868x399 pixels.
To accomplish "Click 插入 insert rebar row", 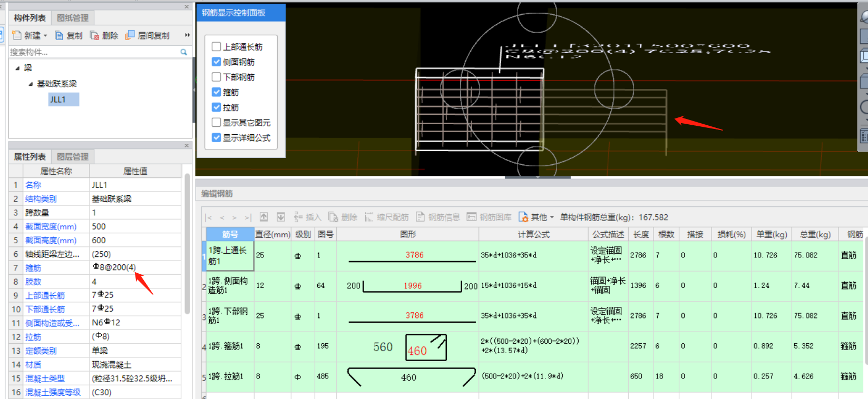I will coord(307,217).
